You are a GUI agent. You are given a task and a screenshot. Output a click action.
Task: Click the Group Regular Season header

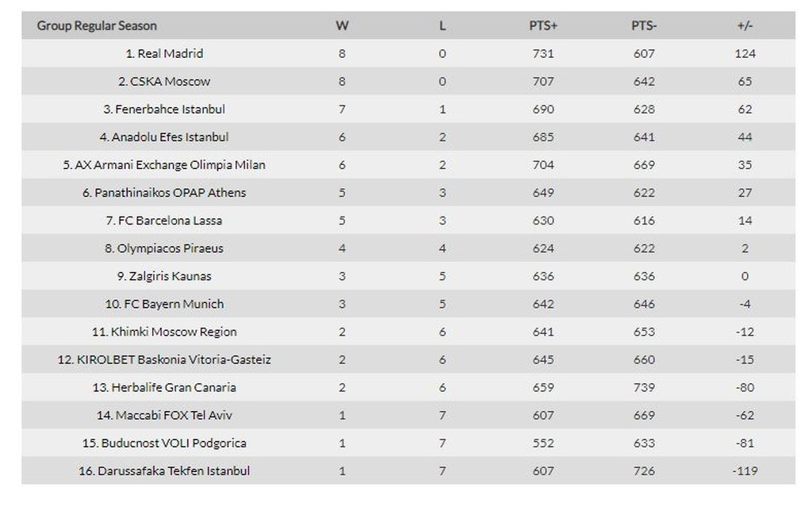point(97,25)
